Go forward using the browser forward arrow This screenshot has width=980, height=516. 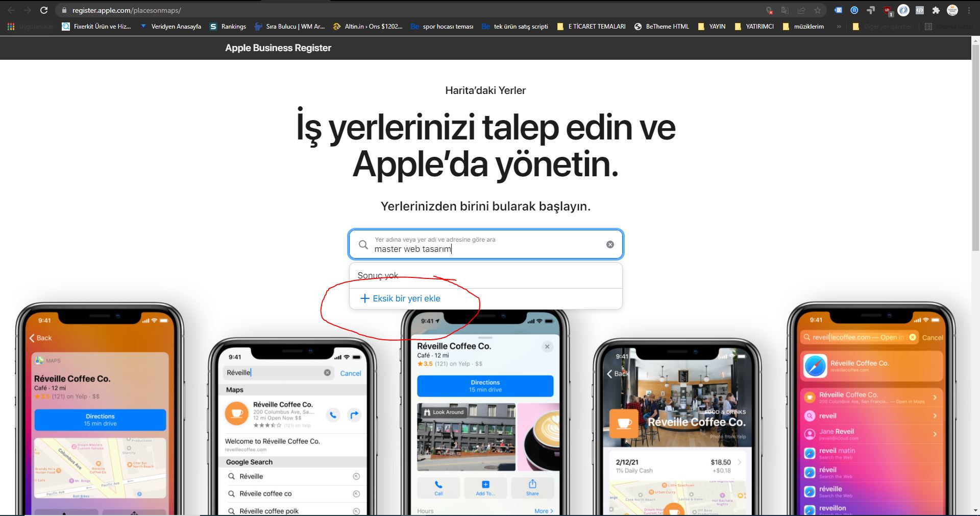point(28,10)
